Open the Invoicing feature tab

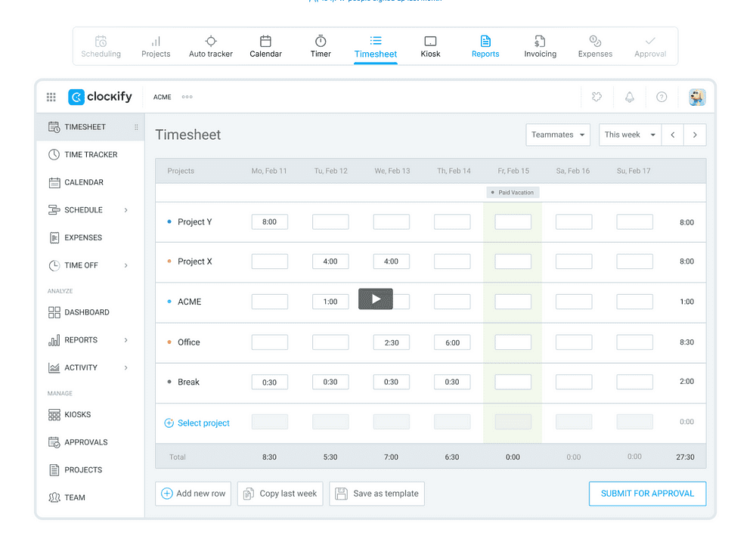pos(541,46)
